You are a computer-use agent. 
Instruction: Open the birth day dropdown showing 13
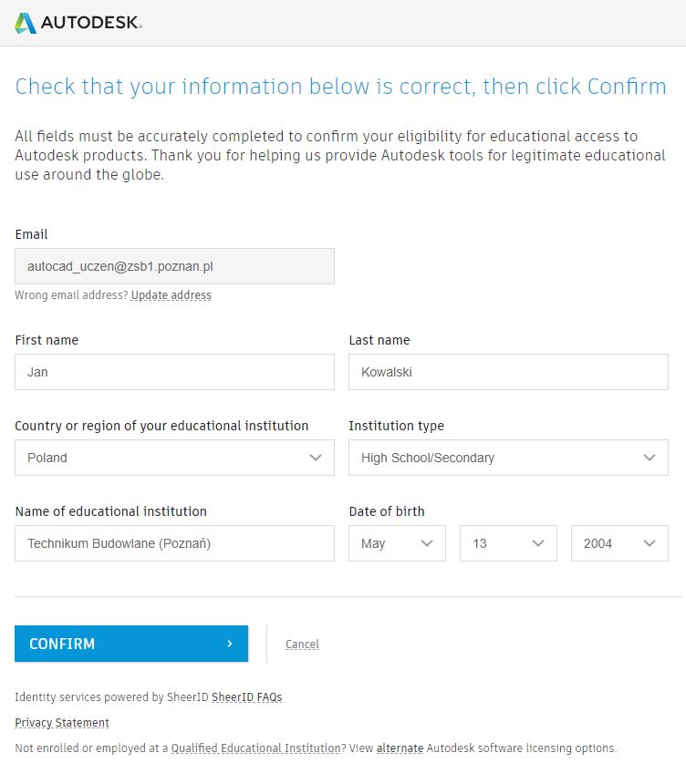coord(508,543)
